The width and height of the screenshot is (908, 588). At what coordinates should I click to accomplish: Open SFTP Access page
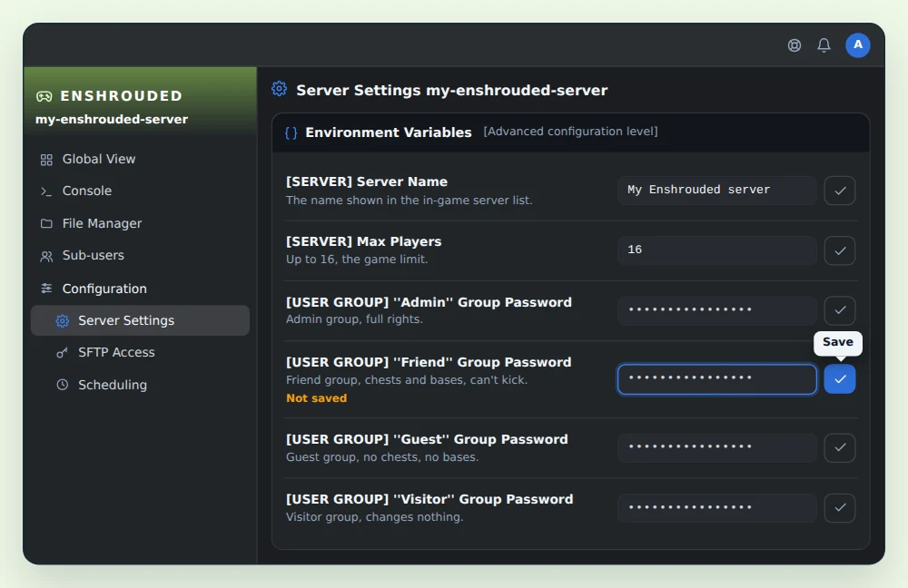[140, 352]
